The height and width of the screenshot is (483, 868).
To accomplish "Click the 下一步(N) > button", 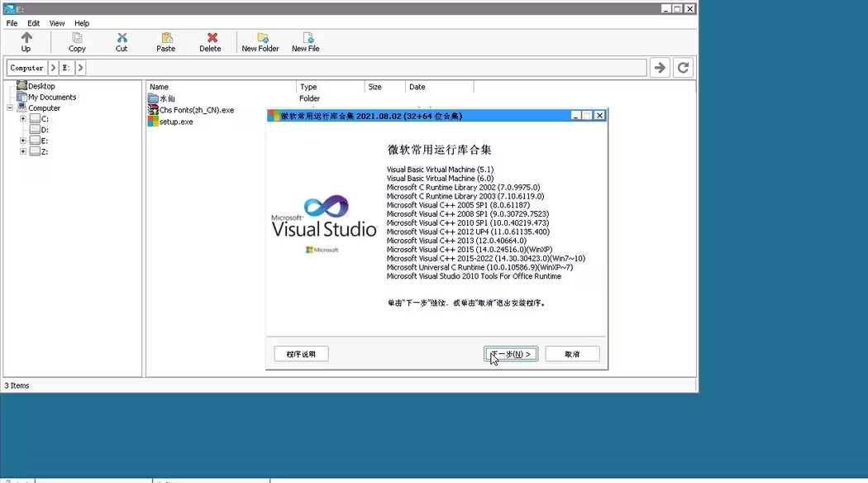I will point(511,354).
